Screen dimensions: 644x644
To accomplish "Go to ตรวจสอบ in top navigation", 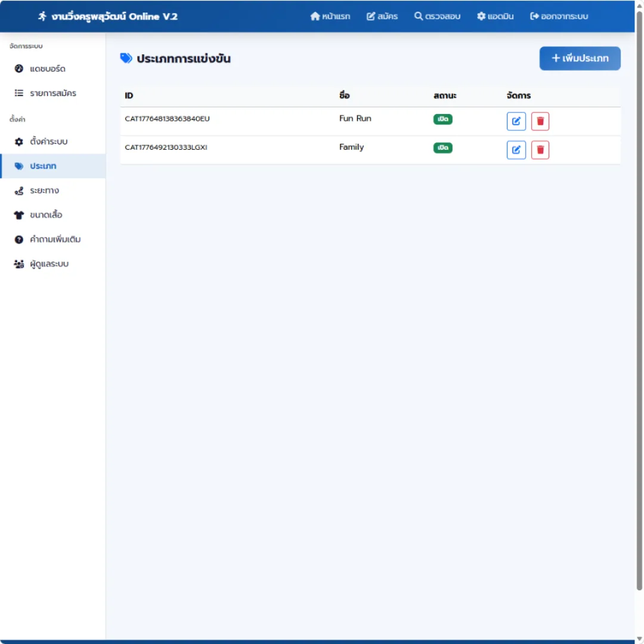I will (437, 17).
